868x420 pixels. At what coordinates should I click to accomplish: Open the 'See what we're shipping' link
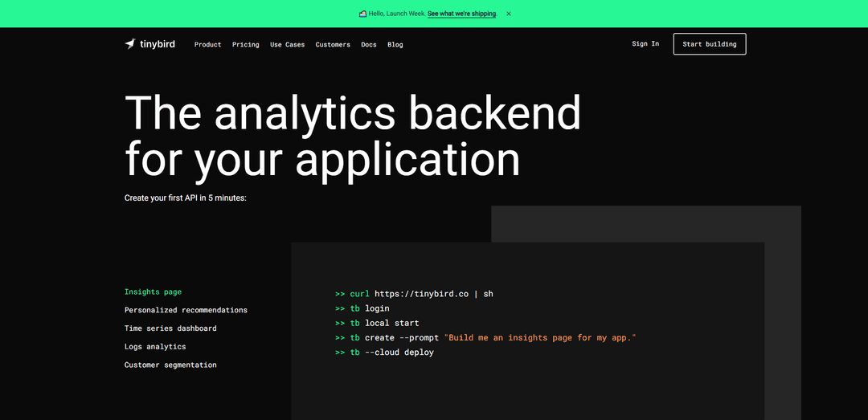click(461, 14)
